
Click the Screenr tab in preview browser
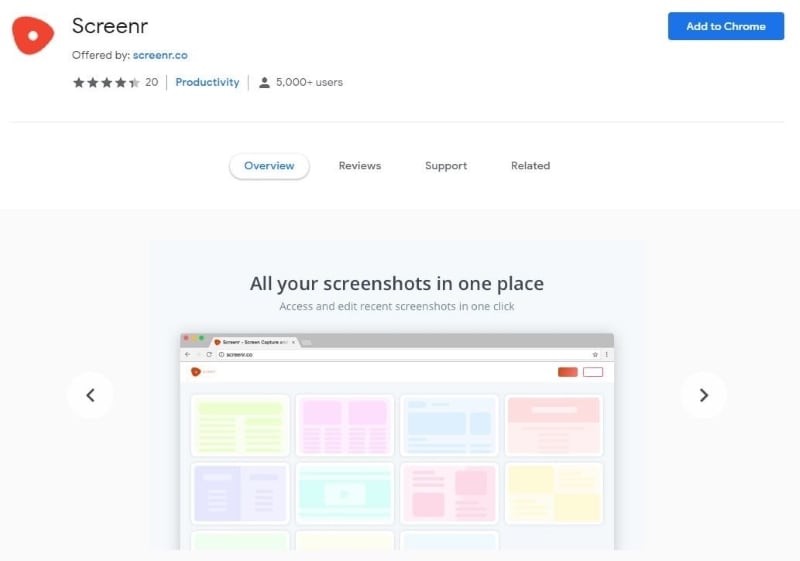(x=255, y=342)
